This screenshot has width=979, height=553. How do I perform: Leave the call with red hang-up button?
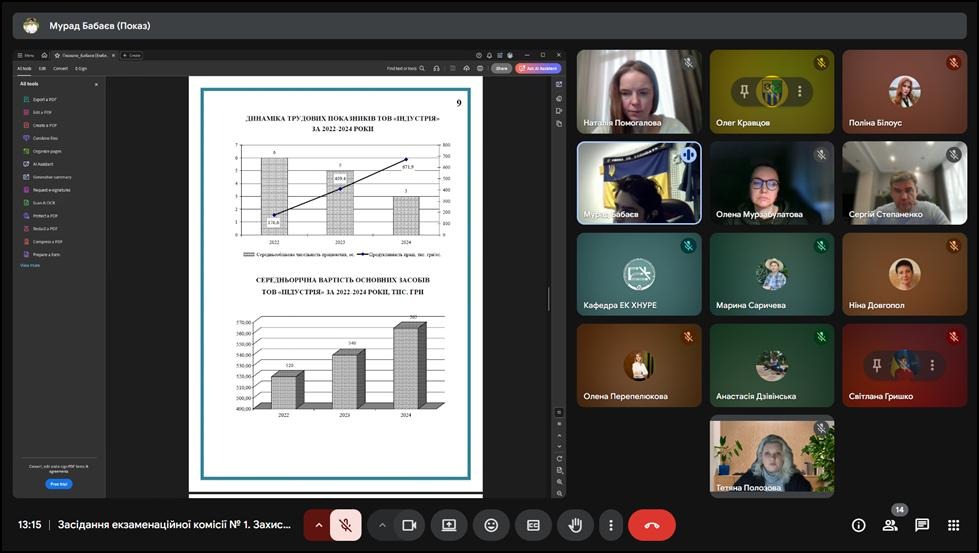pos(652,525)
